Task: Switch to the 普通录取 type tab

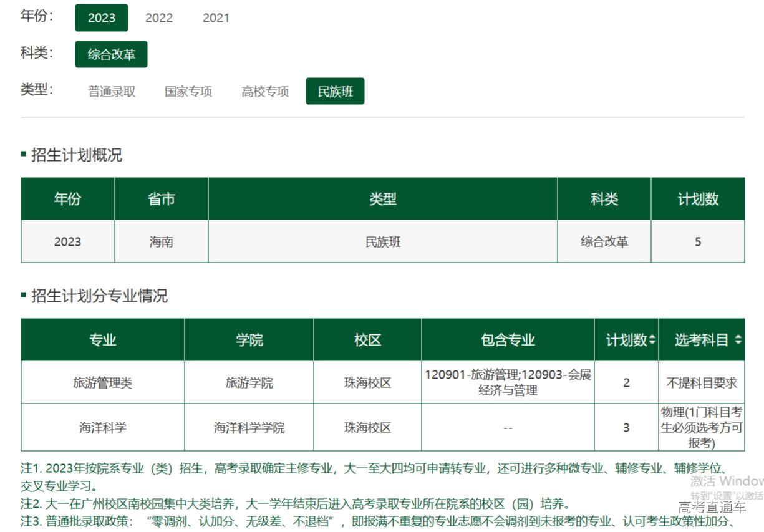Action: pos(112,92)
